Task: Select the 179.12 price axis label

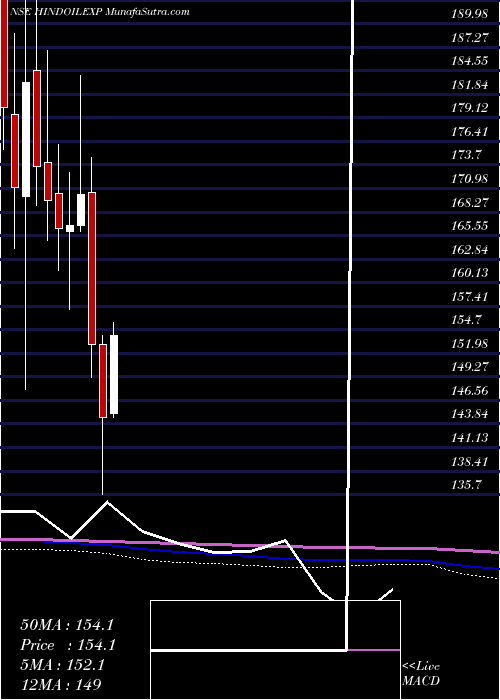Action: (470, 108)
